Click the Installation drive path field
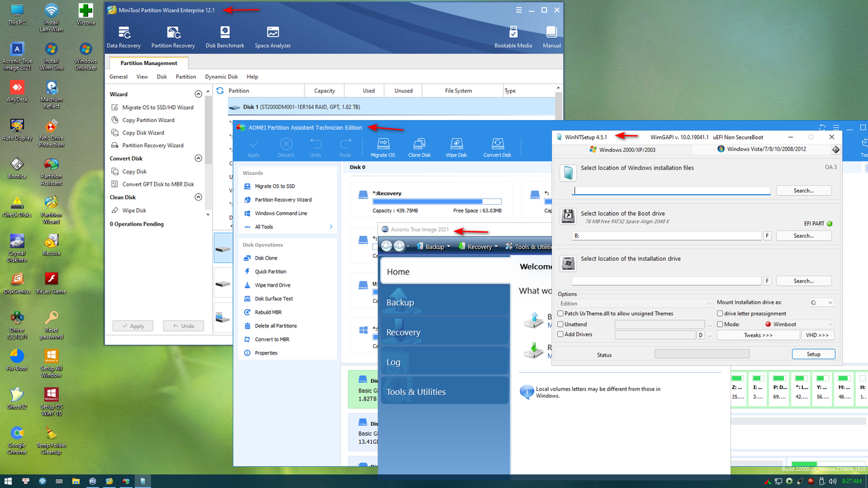The width and height of the screenshot is (868, 488). (667, 281)
